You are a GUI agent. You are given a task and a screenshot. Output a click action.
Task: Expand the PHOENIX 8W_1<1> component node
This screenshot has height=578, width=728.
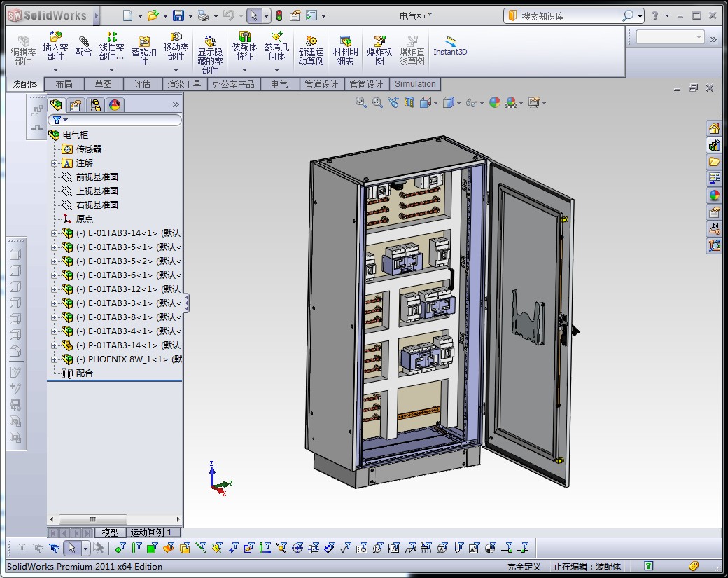(x=55, y=359)
